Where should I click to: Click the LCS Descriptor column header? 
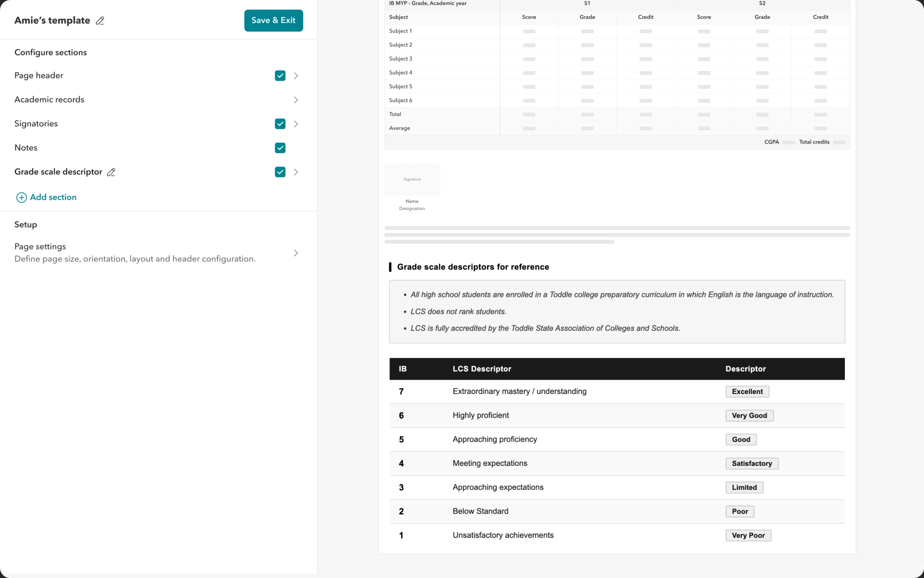(482, 369)
